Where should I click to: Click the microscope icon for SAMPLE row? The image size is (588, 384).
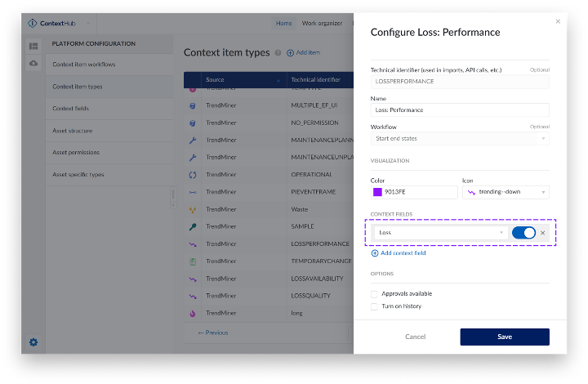tap(193, 226)
